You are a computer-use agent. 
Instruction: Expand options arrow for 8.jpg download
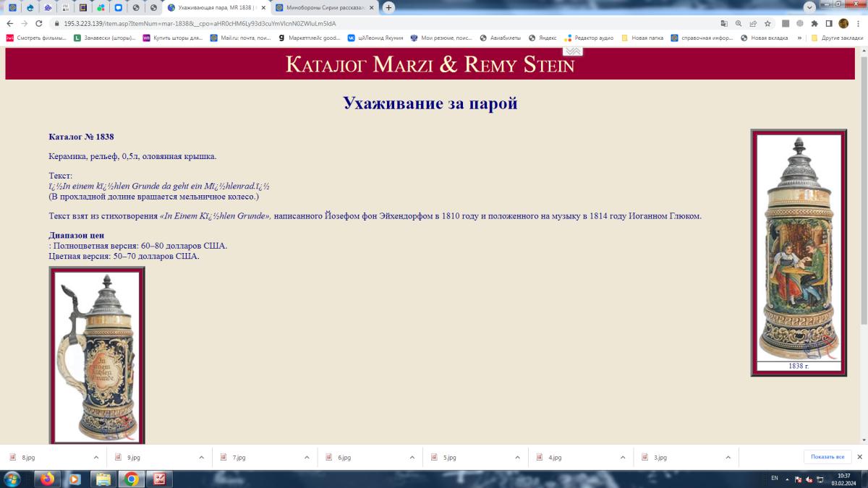[x=96, y=457]
